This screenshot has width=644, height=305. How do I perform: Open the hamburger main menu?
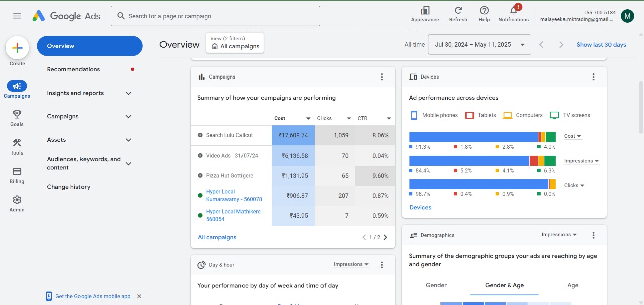(x=17, y=16)
